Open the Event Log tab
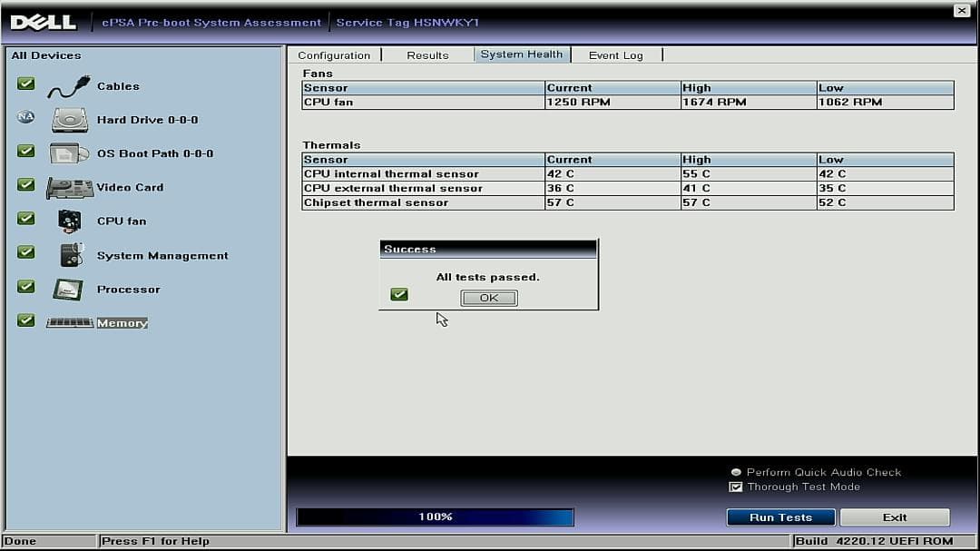The width and height of the screenshot is (980, 551). [615, 55]
